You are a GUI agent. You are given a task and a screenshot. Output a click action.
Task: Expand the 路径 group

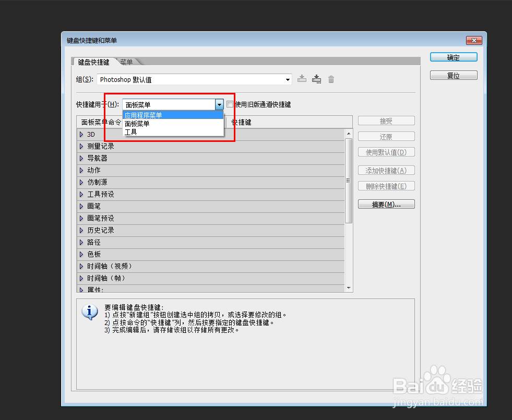tap(81, 243)
